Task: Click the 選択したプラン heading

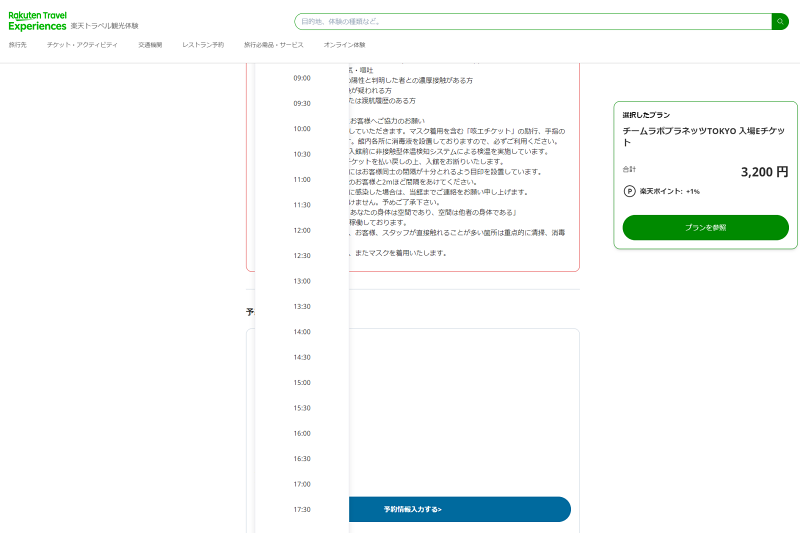Action: [x=646, y=115]
